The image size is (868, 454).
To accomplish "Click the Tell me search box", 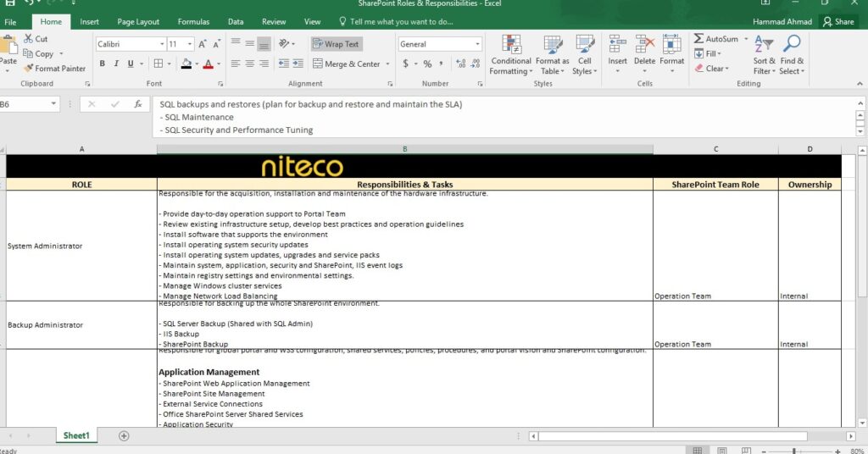I will (x=396, y=21).
